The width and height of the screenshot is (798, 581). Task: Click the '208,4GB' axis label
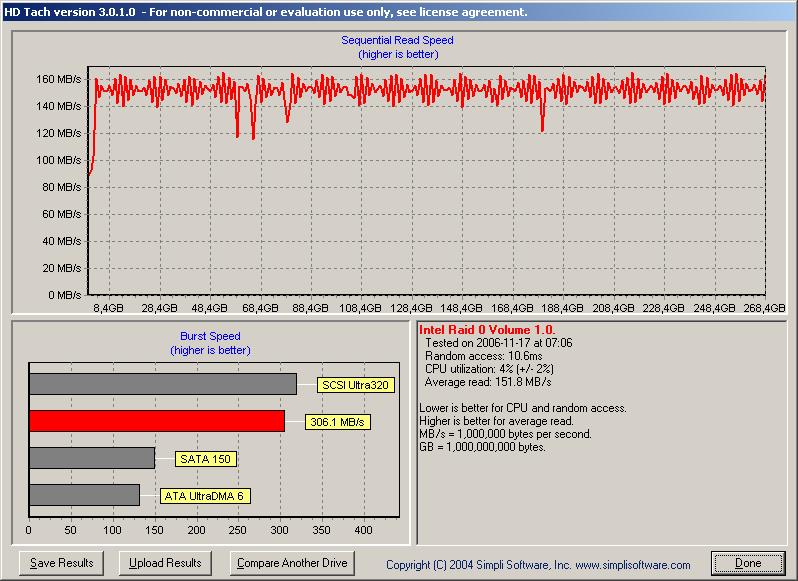613,308
